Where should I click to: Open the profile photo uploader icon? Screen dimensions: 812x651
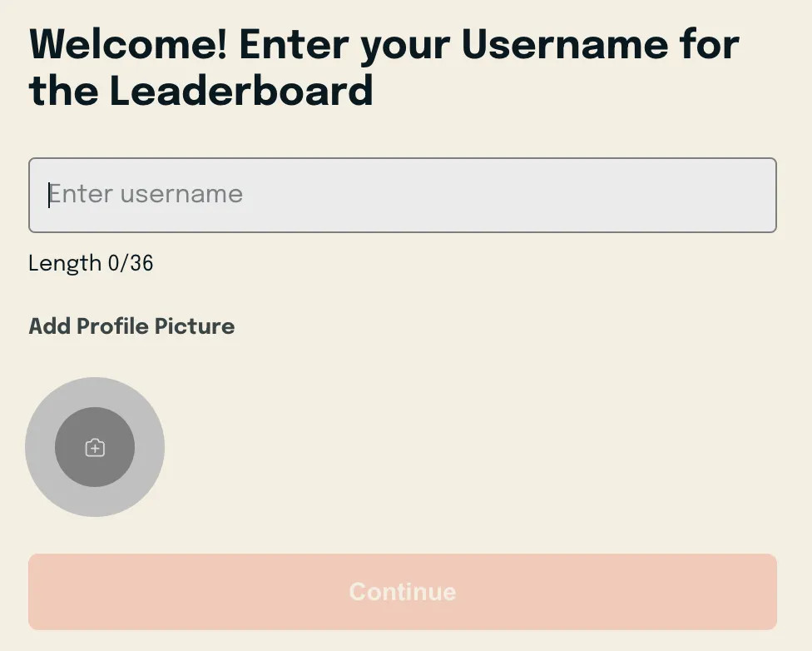(95, 448)
